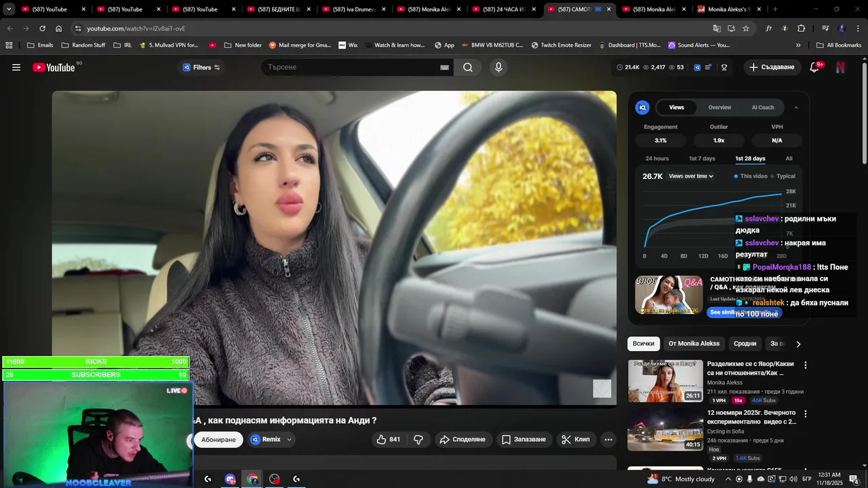
Task: Select the 24 hours range
Action: pos(657,159)
